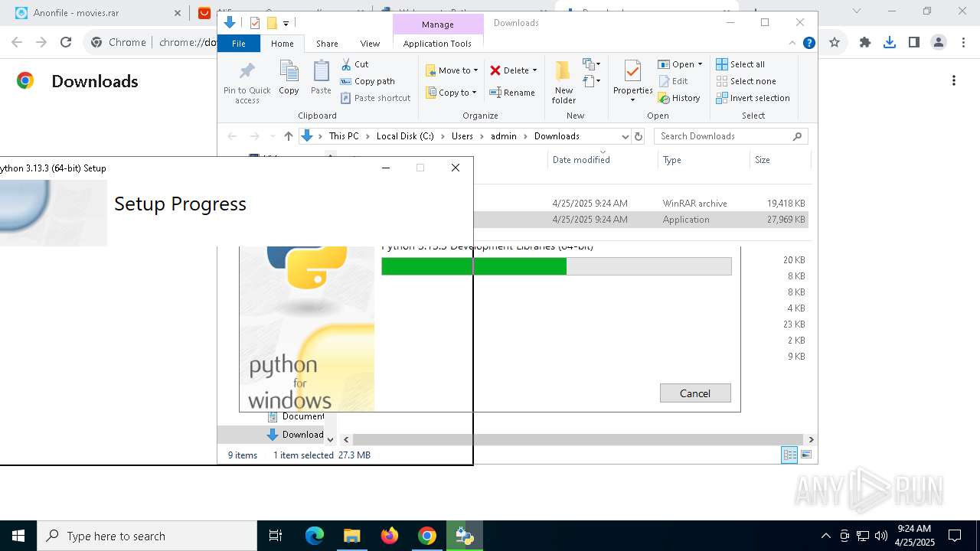Click the Up arrow to parent folder
Image resolution: width=980 pixels, height=551 pixels.
pos(288,136)
